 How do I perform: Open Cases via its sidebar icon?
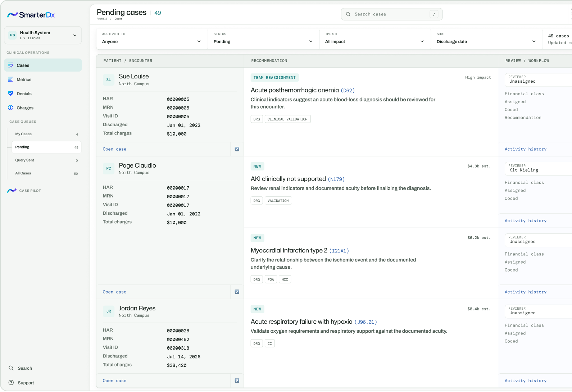pos(10,65)
